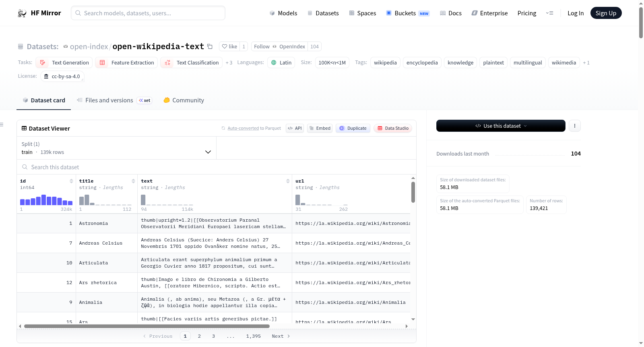Switch to the Community tab
The width and height of the screenshot is (644, 347).
[x=184, y=100]
